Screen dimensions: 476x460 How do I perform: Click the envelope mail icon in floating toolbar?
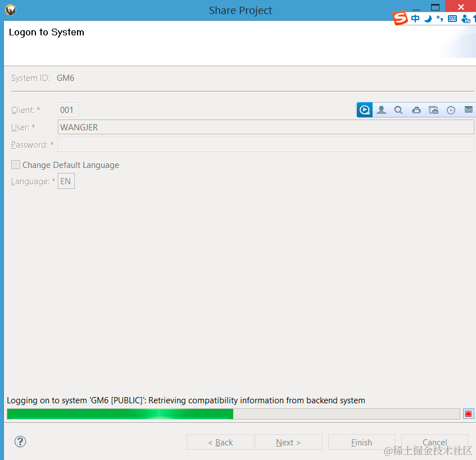[469, 110]
